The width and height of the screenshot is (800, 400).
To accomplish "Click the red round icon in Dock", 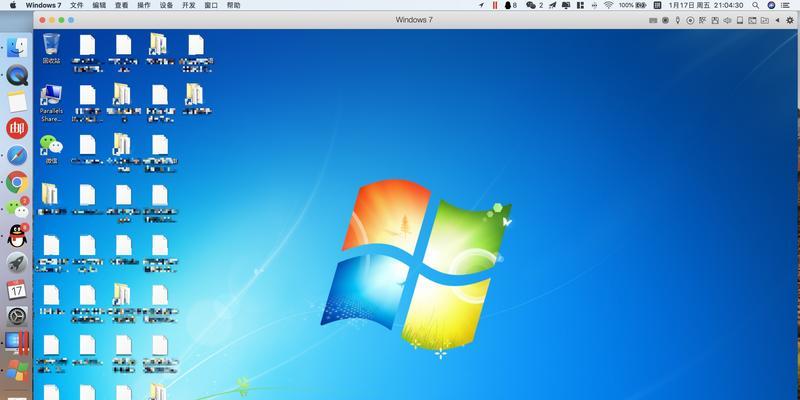I will (x=17, y=129).
